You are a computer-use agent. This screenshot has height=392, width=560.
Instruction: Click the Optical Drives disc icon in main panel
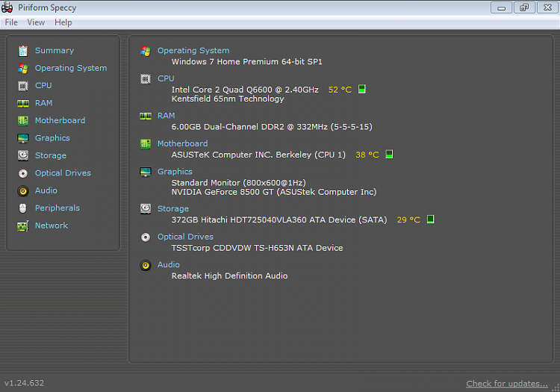click(146, 237)
